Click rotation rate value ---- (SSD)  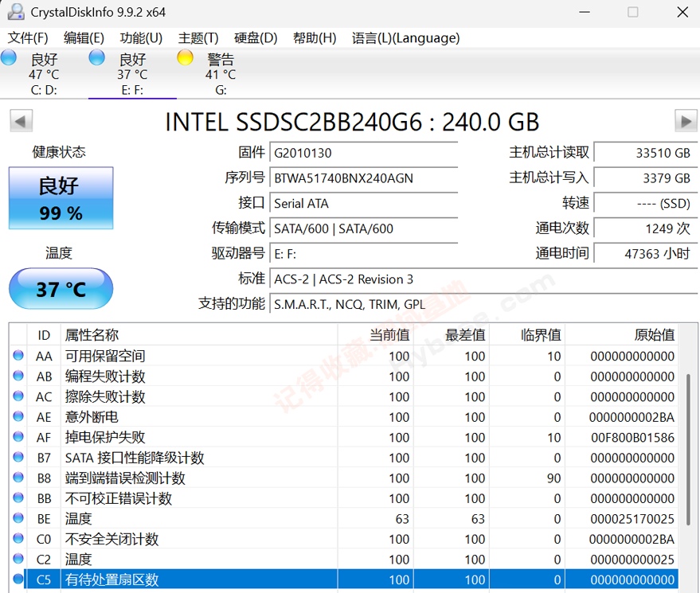tap(646, 203)
